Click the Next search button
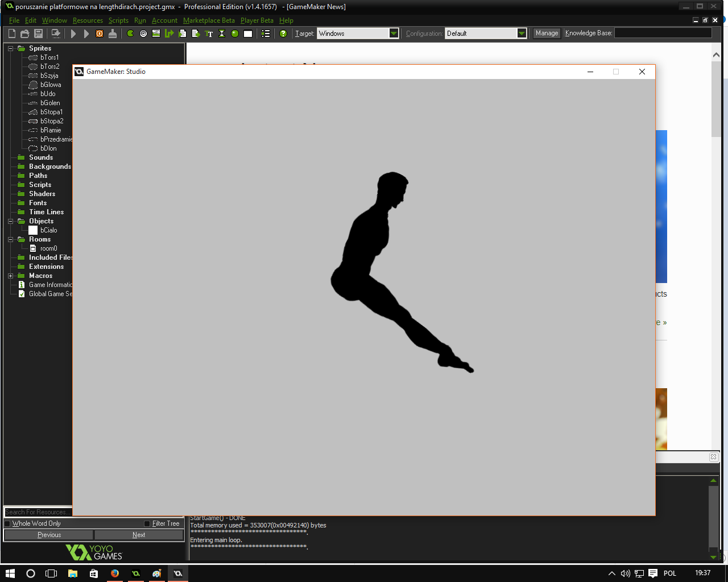Viewport: 728px width, 582px height. [x=139, y=535]
